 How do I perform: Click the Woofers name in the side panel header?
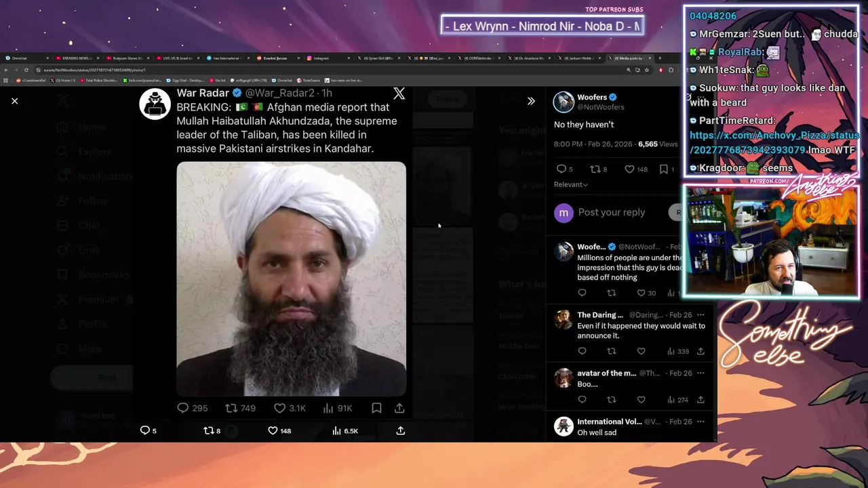coord(592,97)
